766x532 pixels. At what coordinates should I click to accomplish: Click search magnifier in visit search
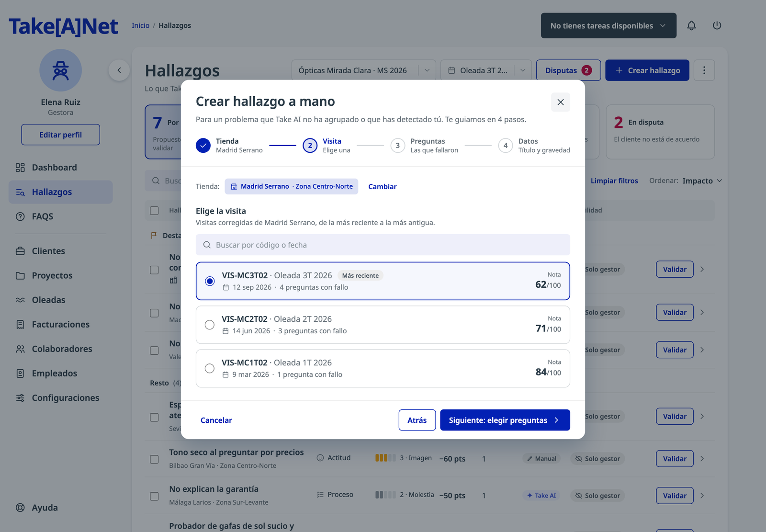pyautogui.click(x=207, y=245)
